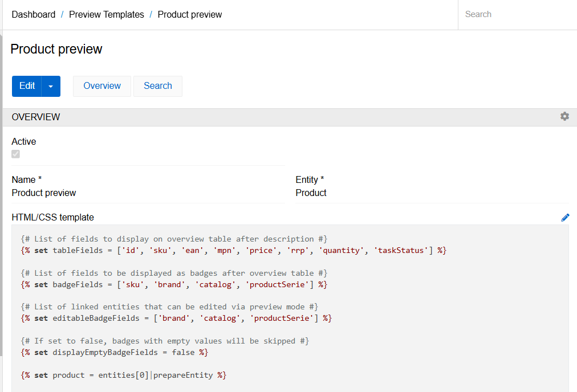Toggle the Active checkbox

(x=16, y=154)
